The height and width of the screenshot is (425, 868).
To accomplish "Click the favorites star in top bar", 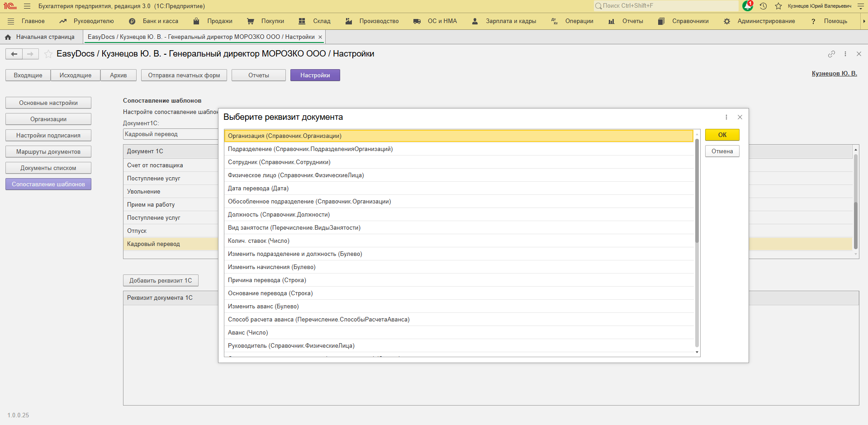I will (778, 6).
